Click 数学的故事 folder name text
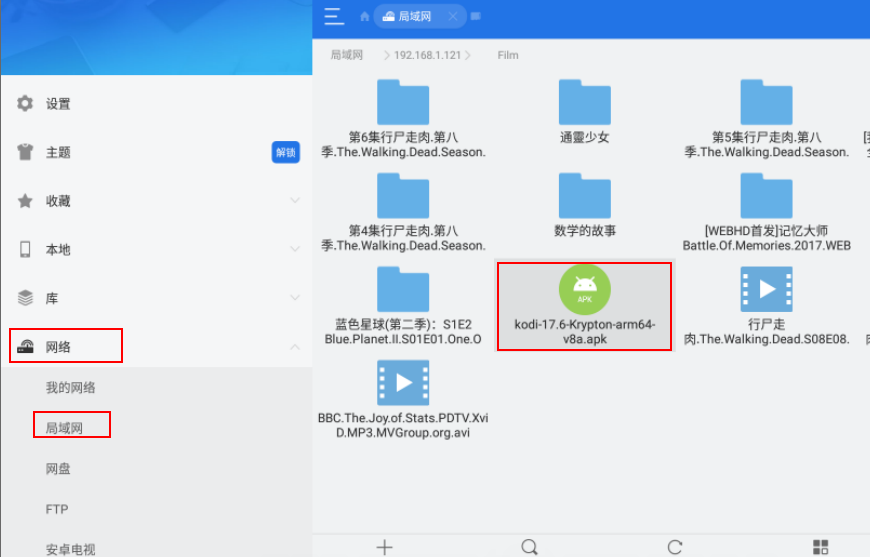870x557 pixels. pyautogui.click(x=585, y=231)
